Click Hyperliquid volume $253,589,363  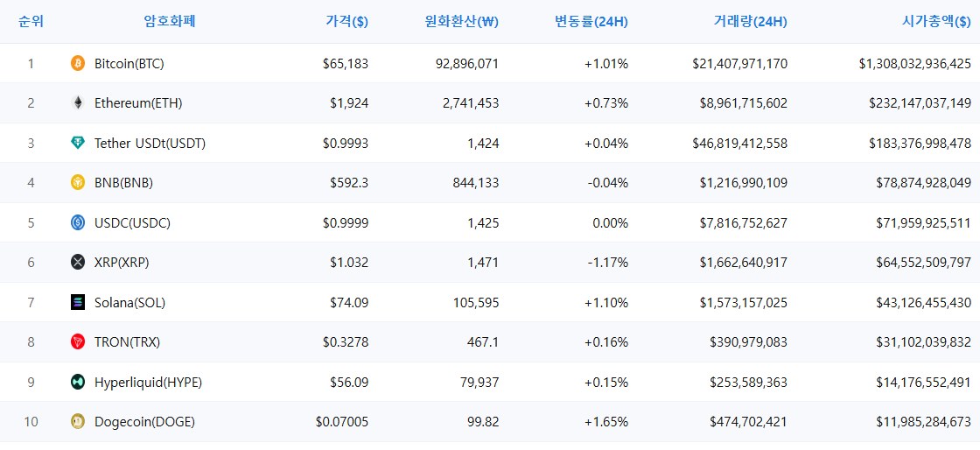(x=749, y=382)
